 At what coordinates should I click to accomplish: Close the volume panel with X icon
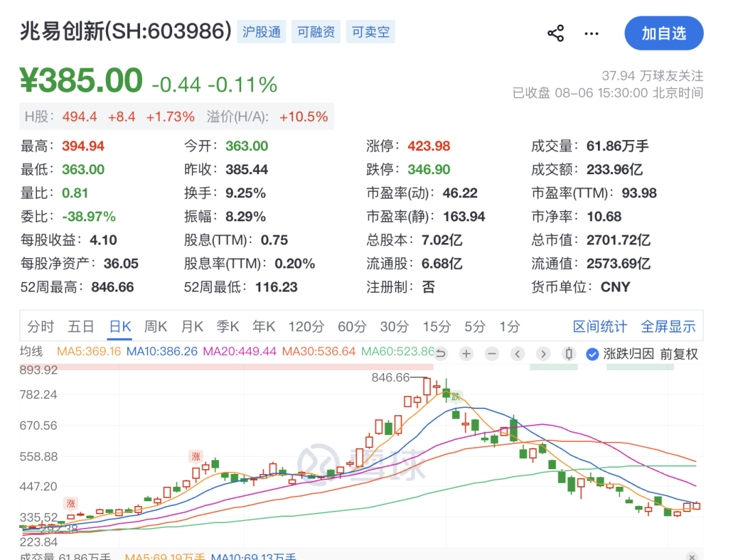[692, 557]
